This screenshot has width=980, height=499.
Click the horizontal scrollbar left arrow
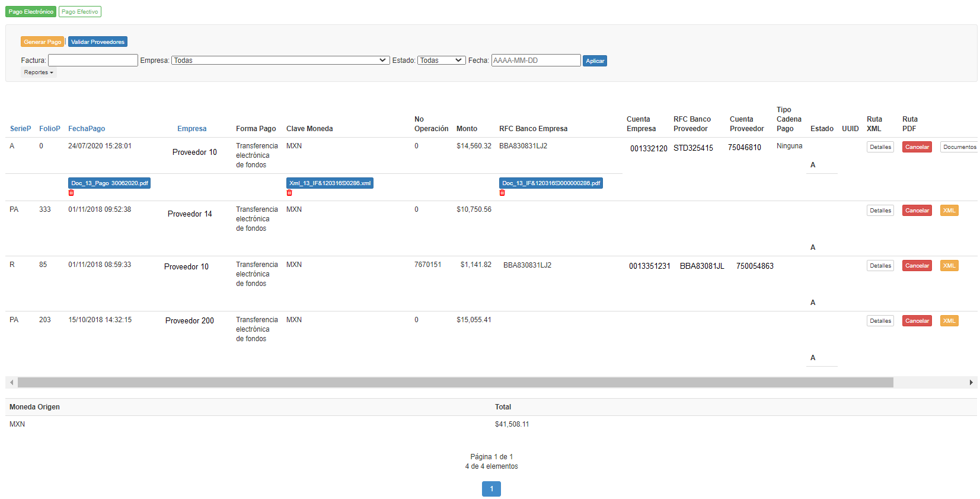coord(11,383)
